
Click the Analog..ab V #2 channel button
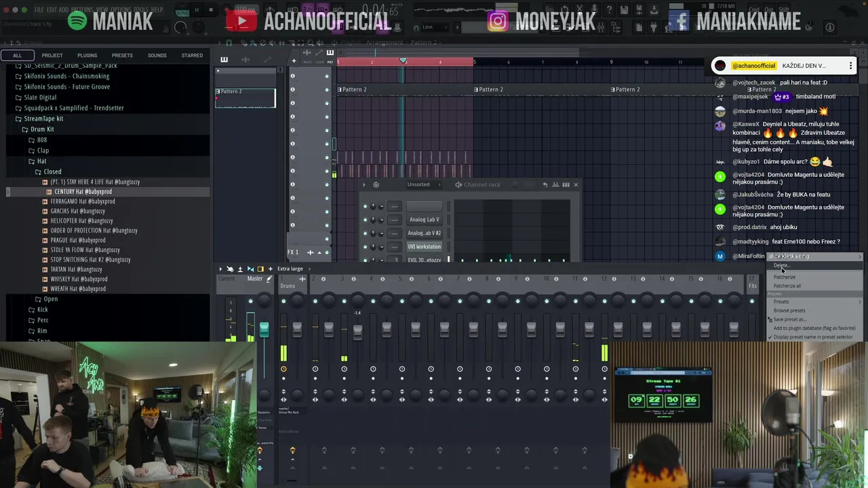tap(424, 233)
